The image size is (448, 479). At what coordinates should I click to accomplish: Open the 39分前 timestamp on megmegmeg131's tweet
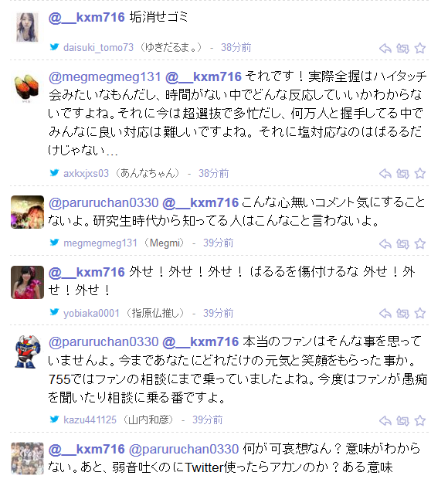[218, 243]
